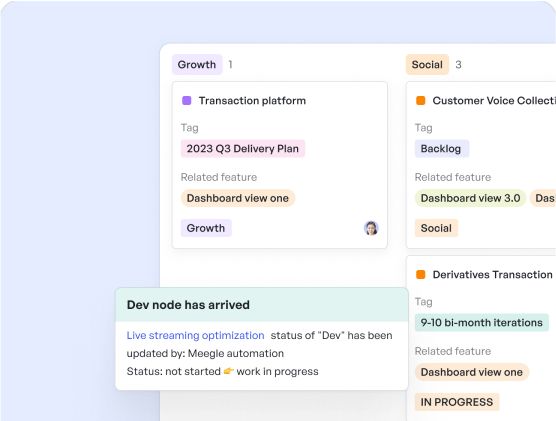Click the 2023 Q3 Delivery Plan tag
The width and height of the screenshot is (556, 421).
(243, 149)
